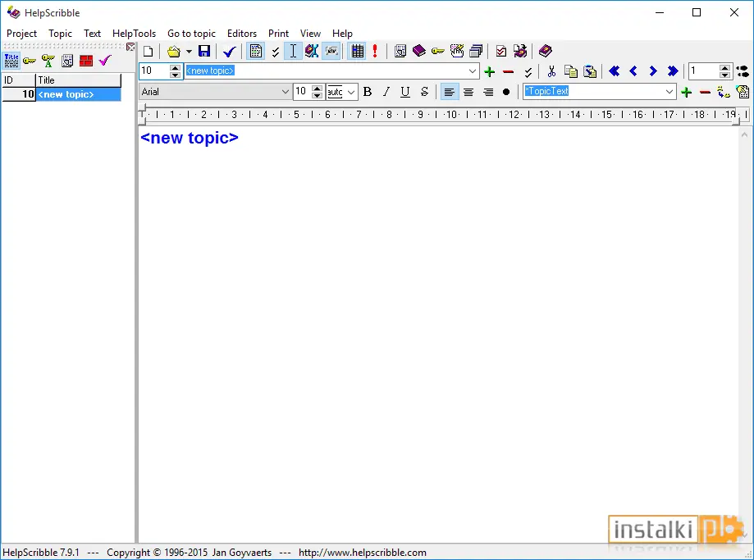
Task: Click the yellow key icon in left panel
Action: click(30, 61)
